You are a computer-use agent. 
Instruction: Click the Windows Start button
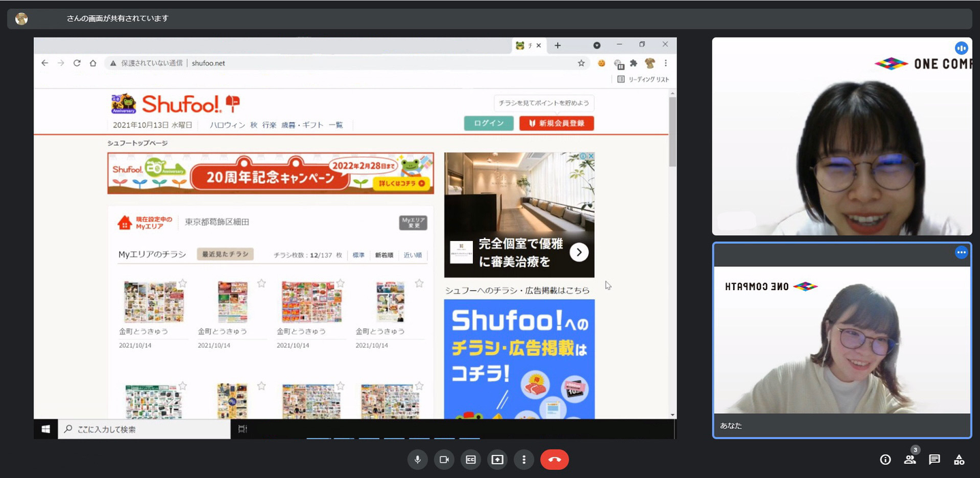[46, 429]
